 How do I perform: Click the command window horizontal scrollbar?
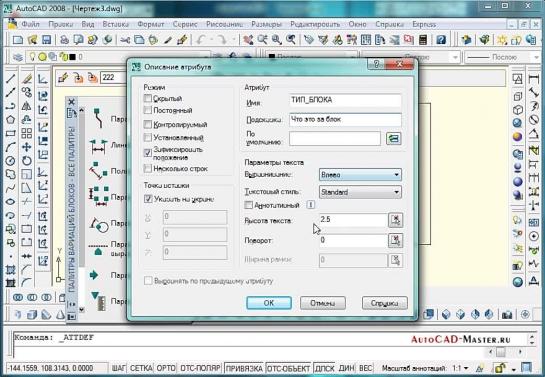(x=506, y=352)
